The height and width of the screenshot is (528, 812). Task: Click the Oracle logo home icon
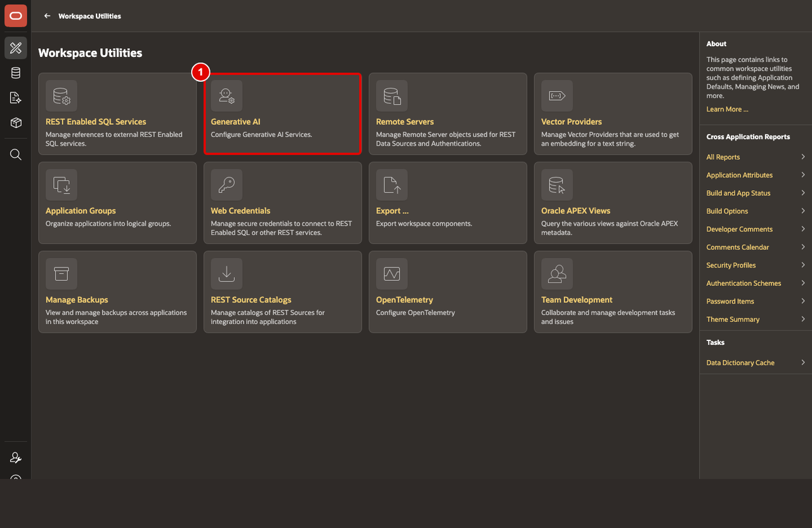(x=16, y=16)
